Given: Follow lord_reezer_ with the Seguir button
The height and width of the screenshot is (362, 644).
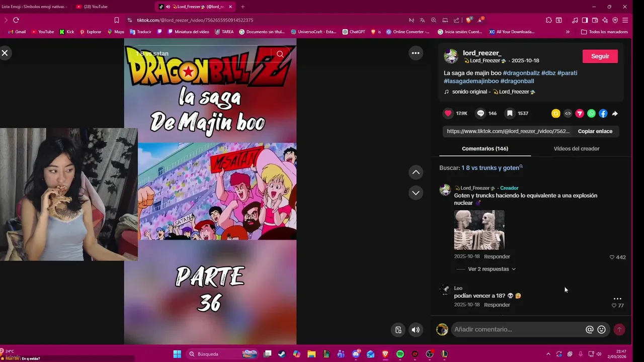Looking at the screenshot, I should click(x=600, y=56).
